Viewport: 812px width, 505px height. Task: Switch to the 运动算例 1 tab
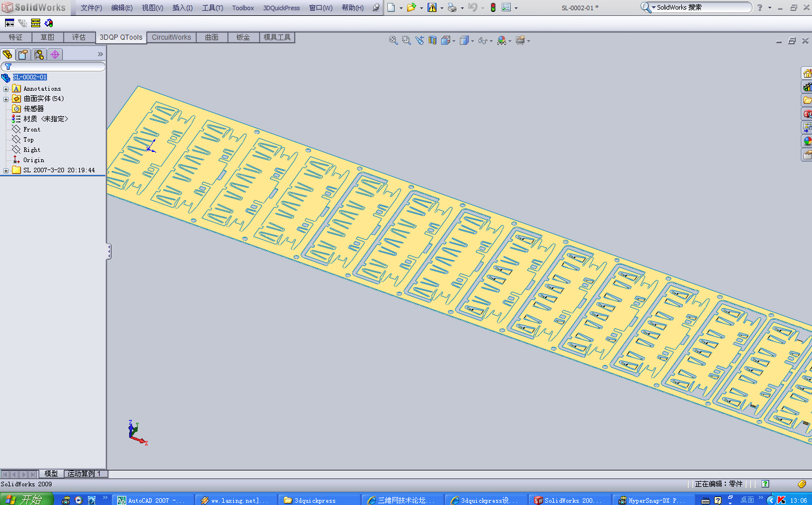pos(84,474)
